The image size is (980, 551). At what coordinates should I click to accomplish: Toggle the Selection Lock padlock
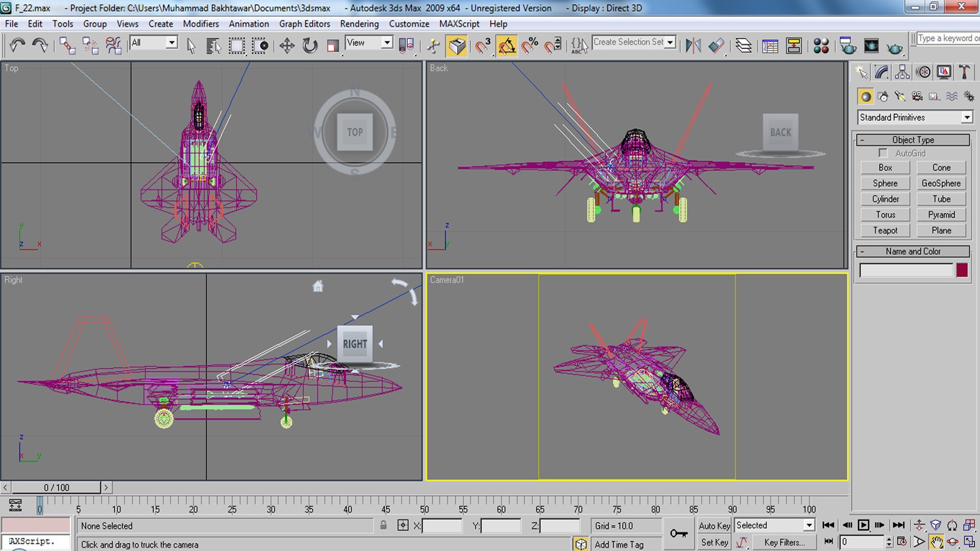[383, 525]
